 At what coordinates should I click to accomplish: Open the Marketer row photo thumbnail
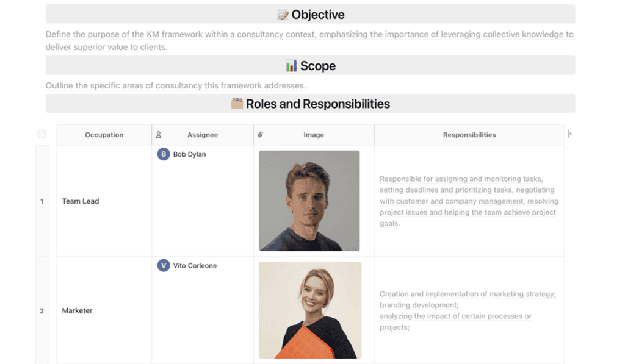(x=309, y=310)
